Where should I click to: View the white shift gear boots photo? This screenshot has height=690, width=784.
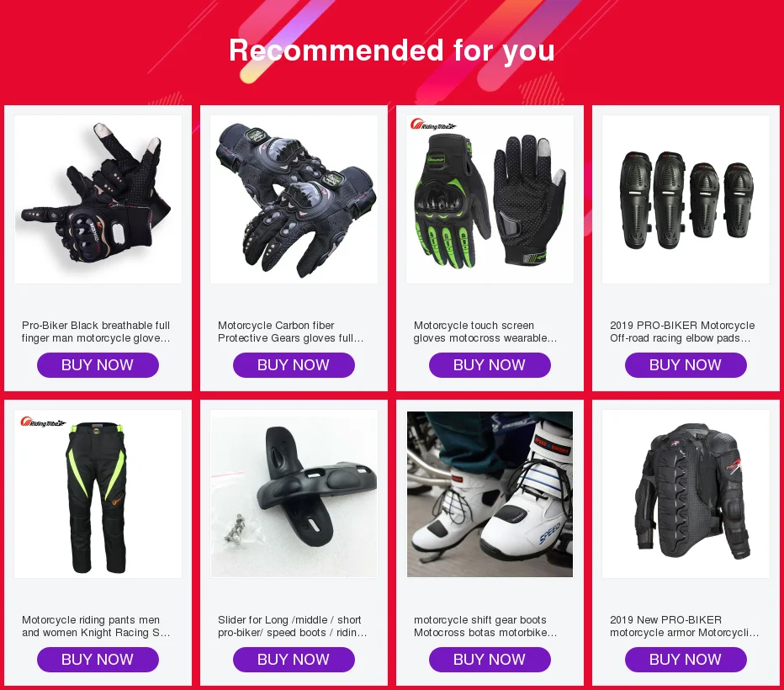click(490, 494)
